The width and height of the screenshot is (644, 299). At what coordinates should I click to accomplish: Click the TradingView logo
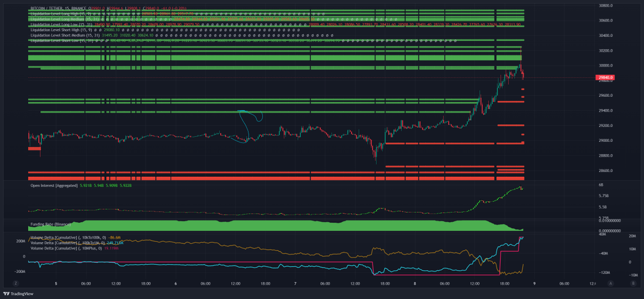(x=18, y=293)
